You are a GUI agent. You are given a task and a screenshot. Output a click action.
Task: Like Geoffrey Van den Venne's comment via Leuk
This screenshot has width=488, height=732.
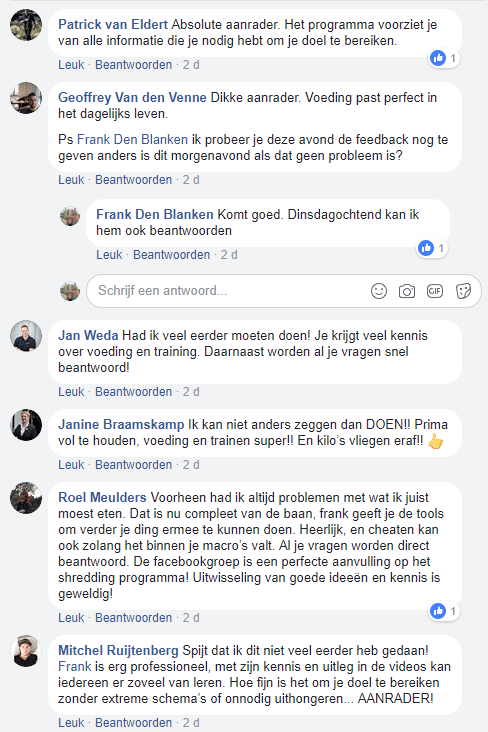click(x=71, y=180)
